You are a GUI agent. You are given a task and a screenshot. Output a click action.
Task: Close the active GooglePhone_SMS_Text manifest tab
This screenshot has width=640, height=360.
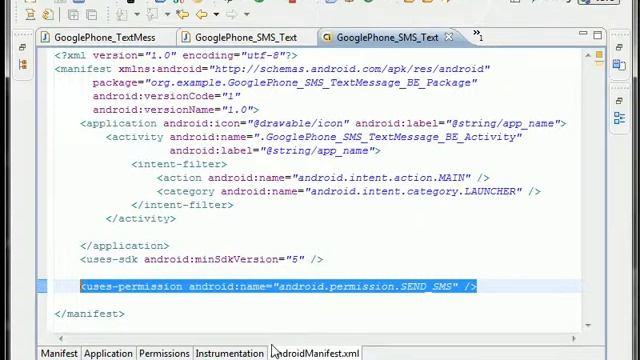(x=449, y=37)
